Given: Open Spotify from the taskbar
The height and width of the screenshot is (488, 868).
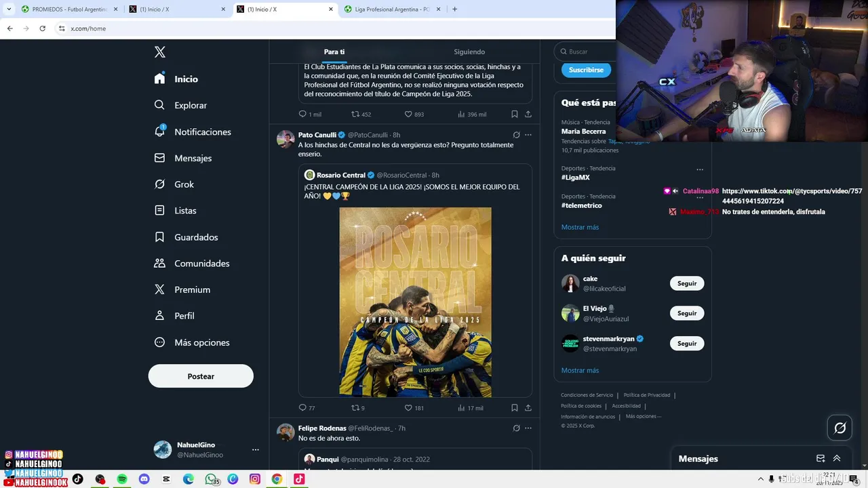Looking at the screenshot, I should click(122, 479).
